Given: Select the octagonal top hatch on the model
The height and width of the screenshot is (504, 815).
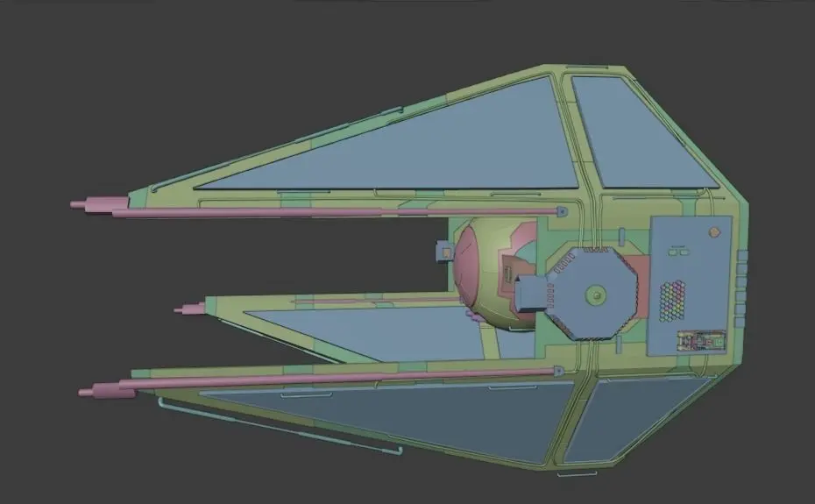Looking at the screenshot, I should pyautogui.click(x=592, y=294).
